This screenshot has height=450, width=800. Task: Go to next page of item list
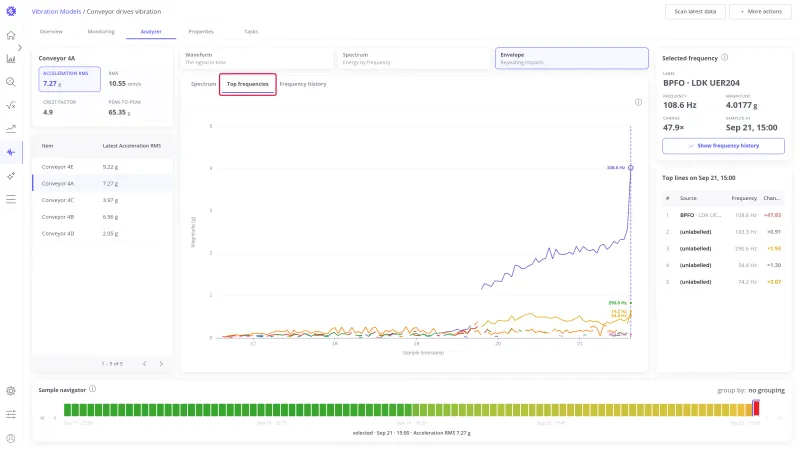pyautogui.click(x=161, y=364)
